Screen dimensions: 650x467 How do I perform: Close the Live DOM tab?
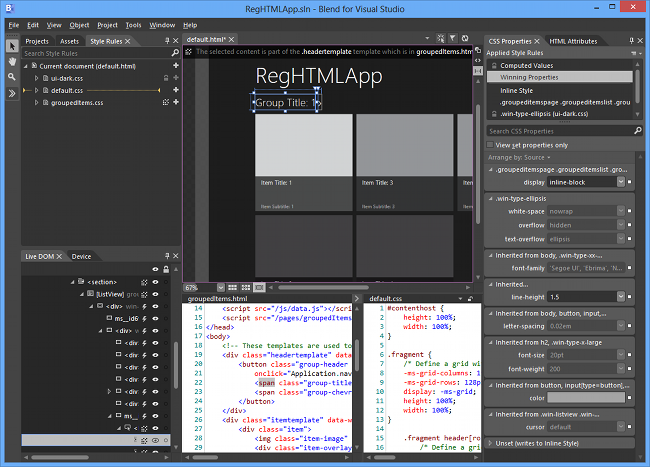[59, 256]
